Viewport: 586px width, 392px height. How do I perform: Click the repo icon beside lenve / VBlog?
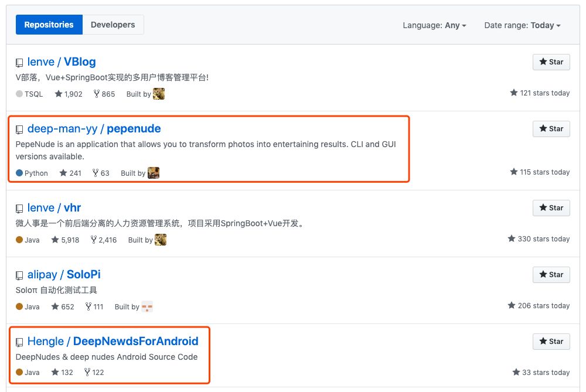tap(19, 63)
